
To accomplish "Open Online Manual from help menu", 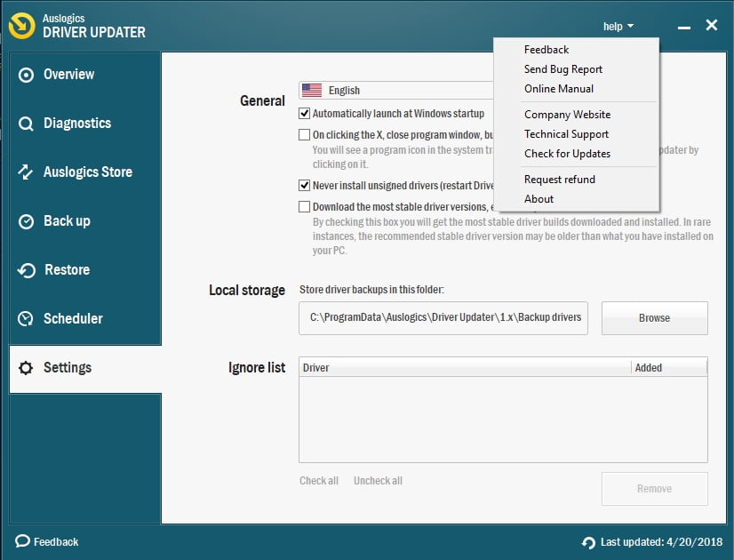I will [576, 89].
